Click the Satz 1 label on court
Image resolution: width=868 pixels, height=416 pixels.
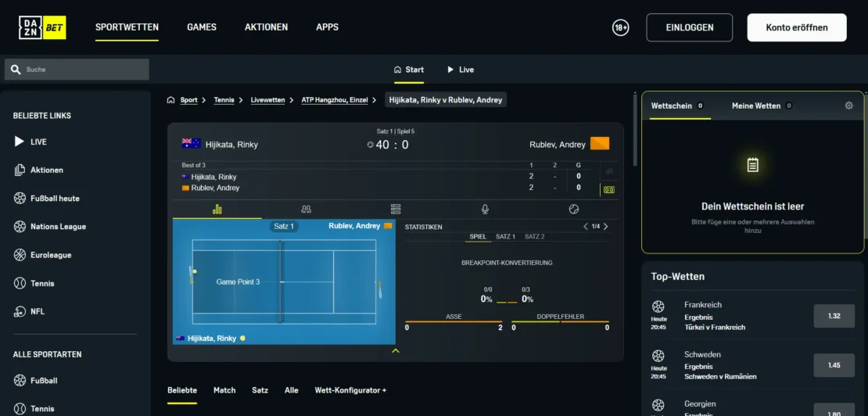[284, 226]
